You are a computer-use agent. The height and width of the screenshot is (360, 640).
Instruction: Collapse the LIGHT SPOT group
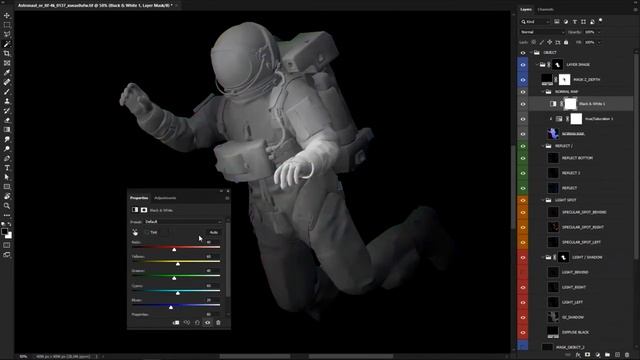[x=543, y=200]
